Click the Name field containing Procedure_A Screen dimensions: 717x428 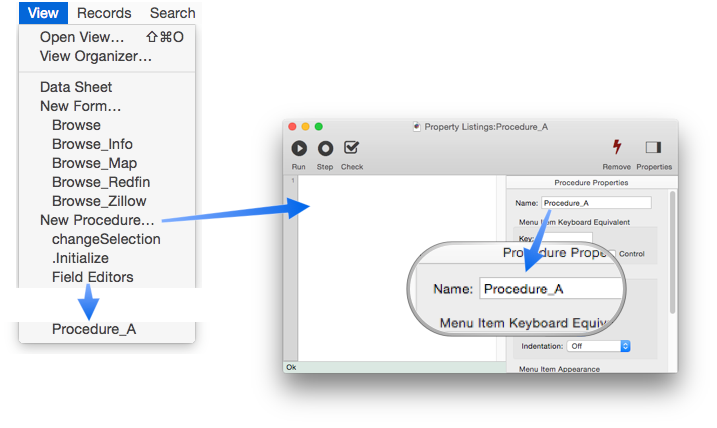coord(596,203)
